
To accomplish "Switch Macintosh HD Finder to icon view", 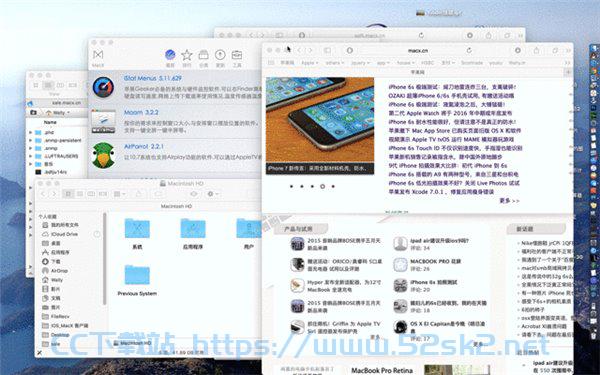I will point(68,194).
